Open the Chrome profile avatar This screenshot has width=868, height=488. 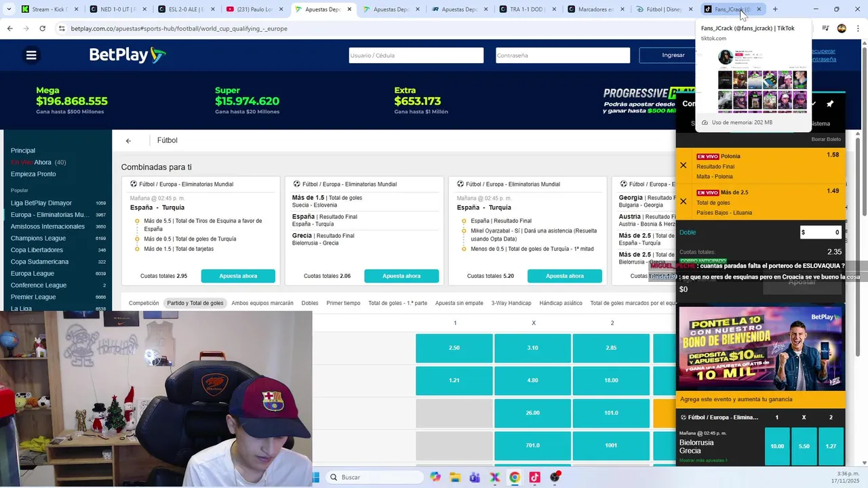pos(842,28)
